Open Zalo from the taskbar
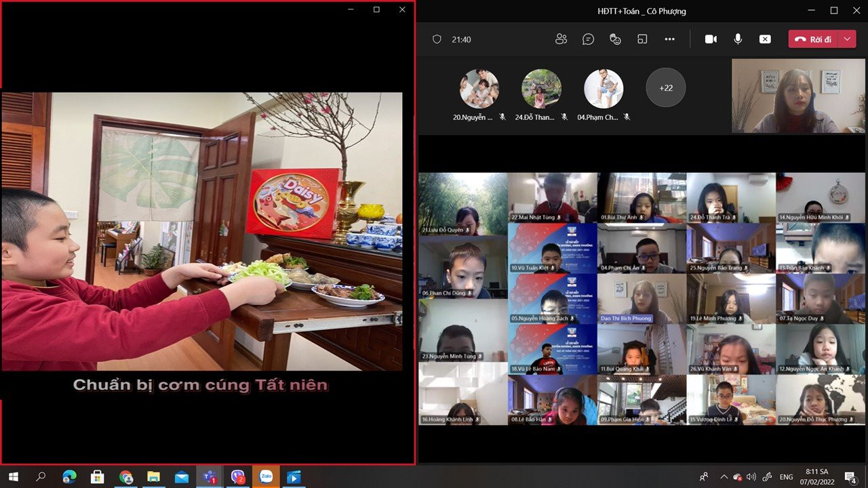This screenshot has height=488, width=868. pyautogui.click(x=265, y=476)
